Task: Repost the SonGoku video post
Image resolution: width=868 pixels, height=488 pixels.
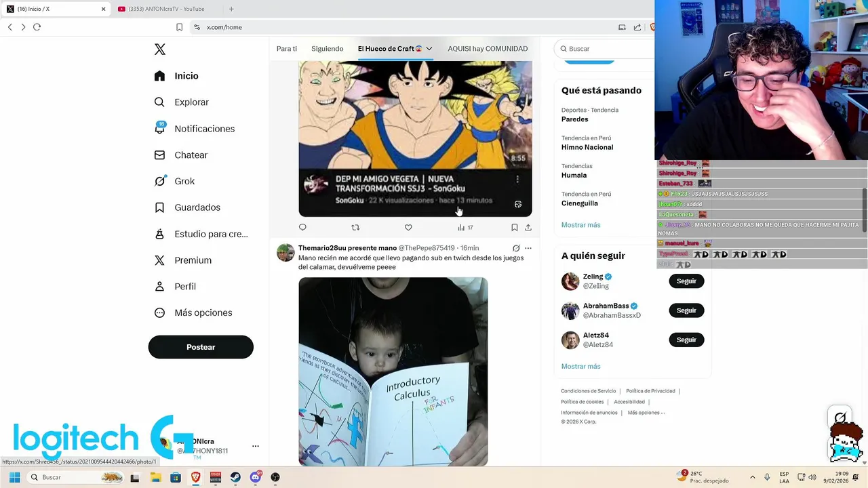Action: pyautogui.click(x=355, y=228)
